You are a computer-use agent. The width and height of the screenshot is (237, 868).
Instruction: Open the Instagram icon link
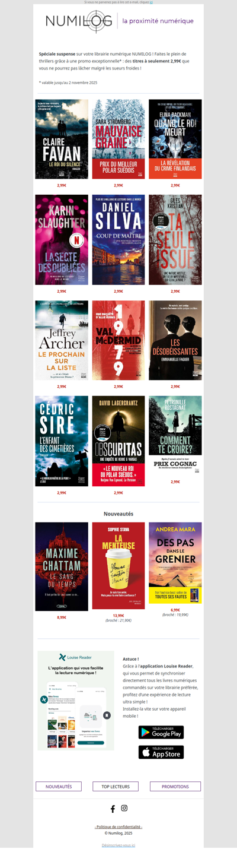[x=124, y=808]
